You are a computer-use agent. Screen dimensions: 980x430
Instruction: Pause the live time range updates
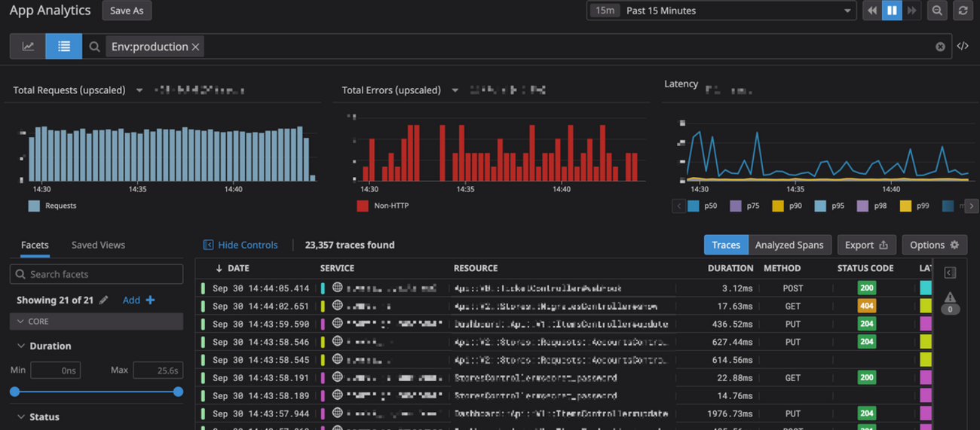892,11
